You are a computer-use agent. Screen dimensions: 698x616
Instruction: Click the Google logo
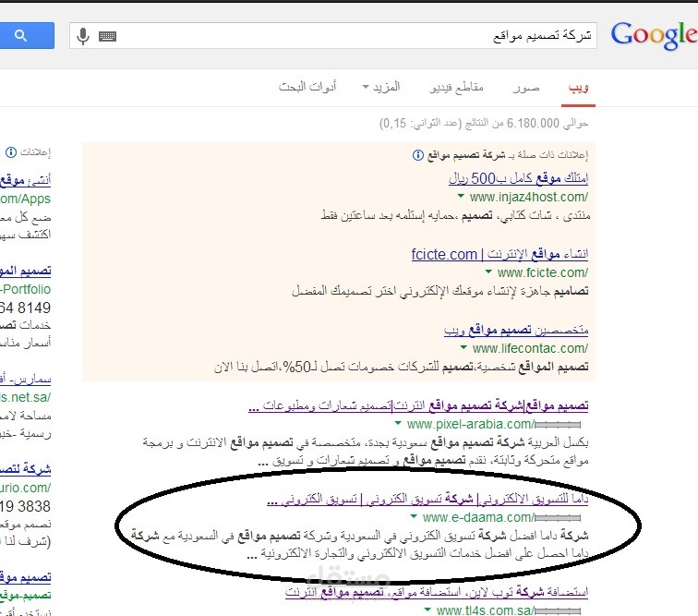(x=654, y=36)
